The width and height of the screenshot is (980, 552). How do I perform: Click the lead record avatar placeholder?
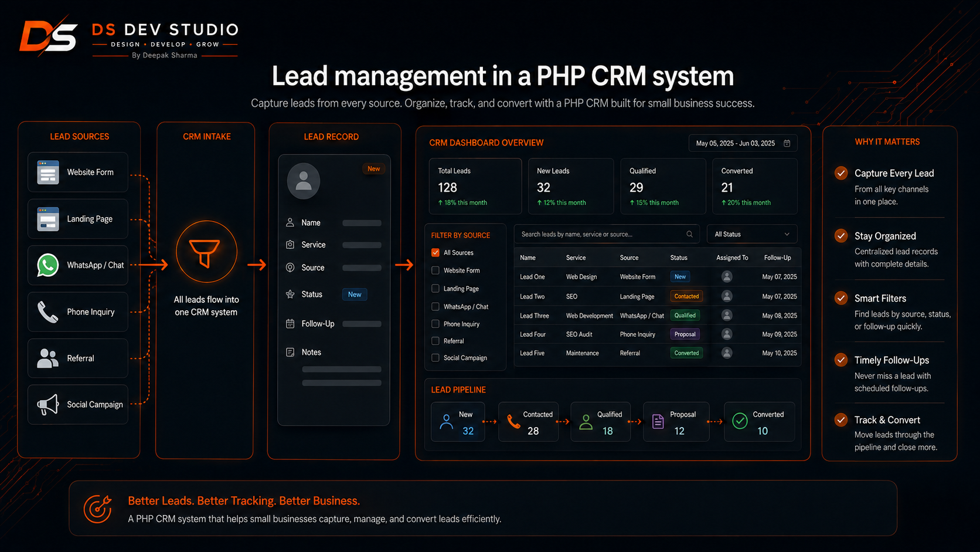coord(304,180)
